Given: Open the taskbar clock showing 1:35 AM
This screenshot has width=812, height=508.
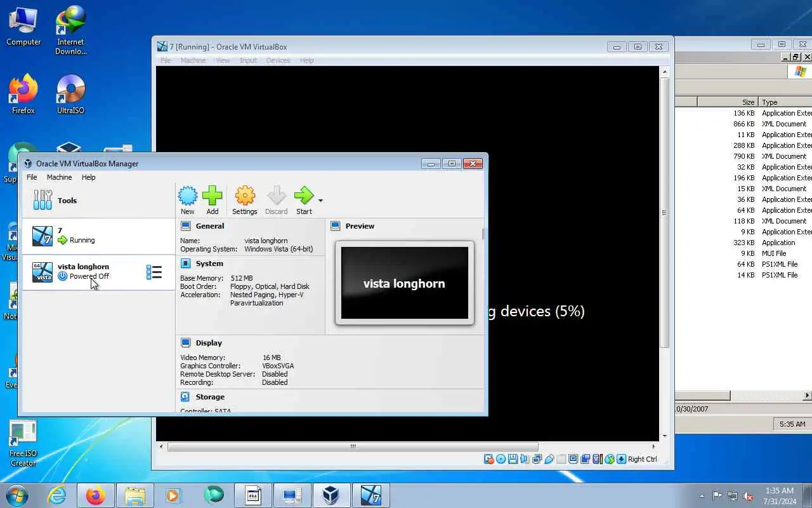Looking at the screenshot, I should 780,496.
